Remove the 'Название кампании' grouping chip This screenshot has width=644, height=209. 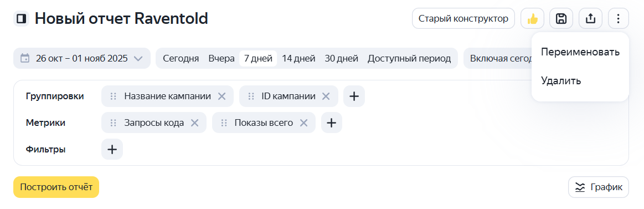tap(222, 96)
